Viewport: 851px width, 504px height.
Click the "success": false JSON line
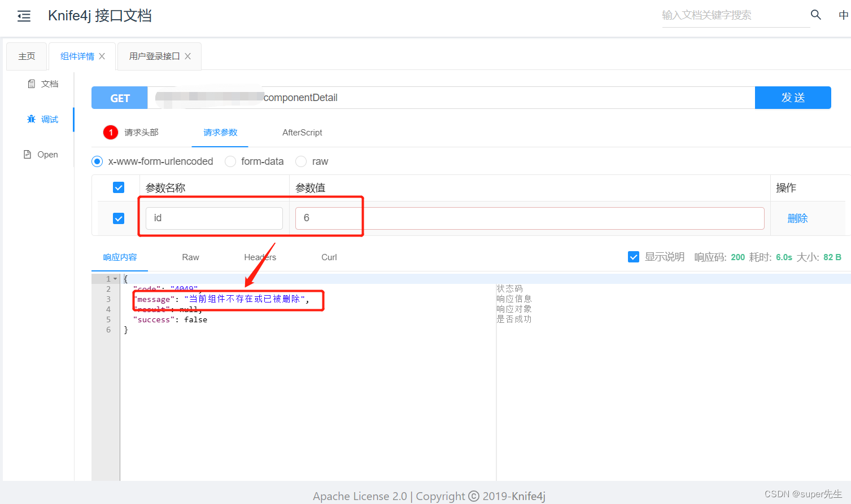pos(170,319)
